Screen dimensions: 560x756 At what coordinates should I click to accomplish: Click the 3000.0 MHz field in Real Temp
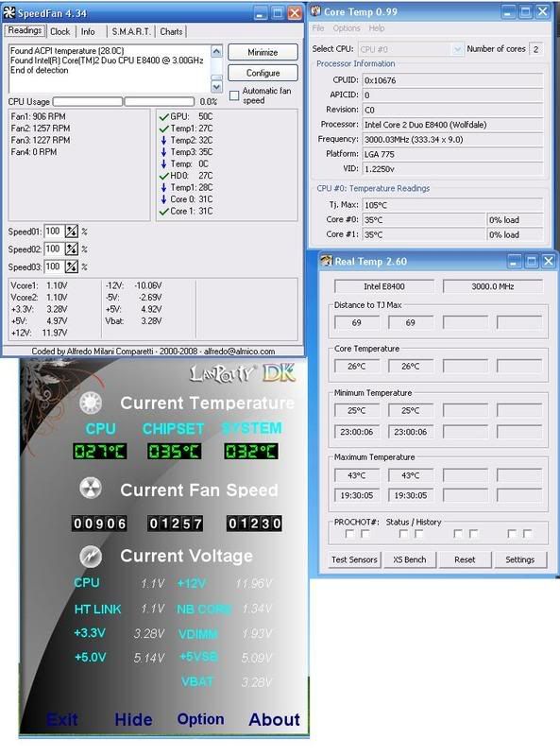(493, 286)
